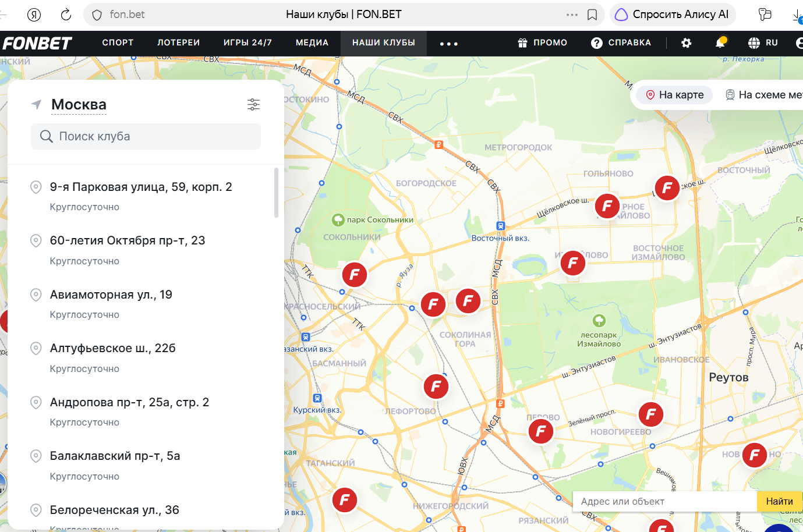Click the Восточный вкз. station icon
The height and width of the screenshot is (532, 803).
click(500, 226)
